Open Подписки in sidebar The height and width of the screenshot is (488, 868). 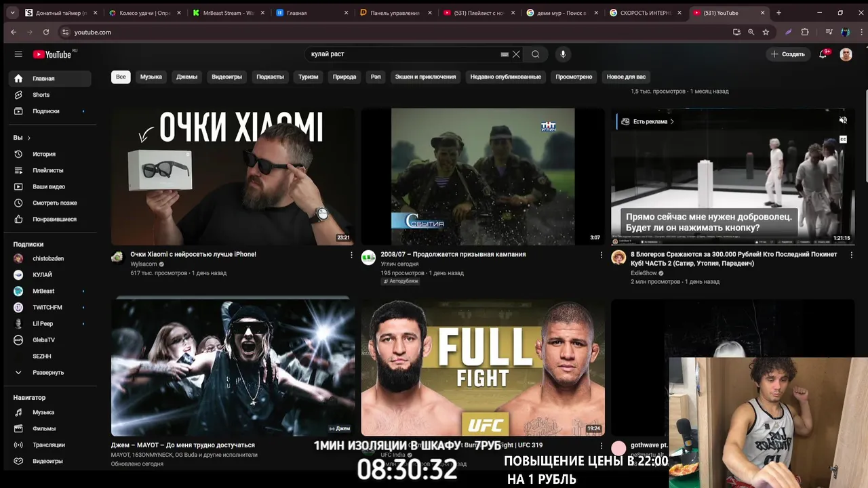tap(50, 111)
